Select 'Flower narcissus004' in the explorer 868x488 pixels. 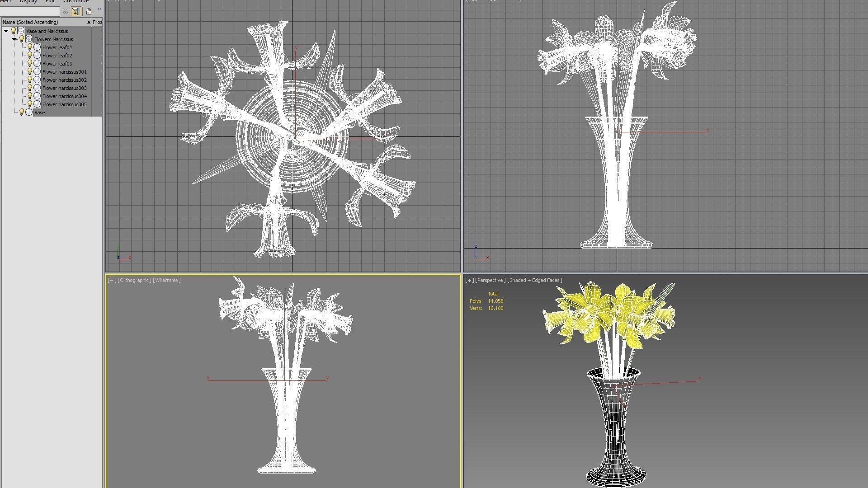coord(64,96)
